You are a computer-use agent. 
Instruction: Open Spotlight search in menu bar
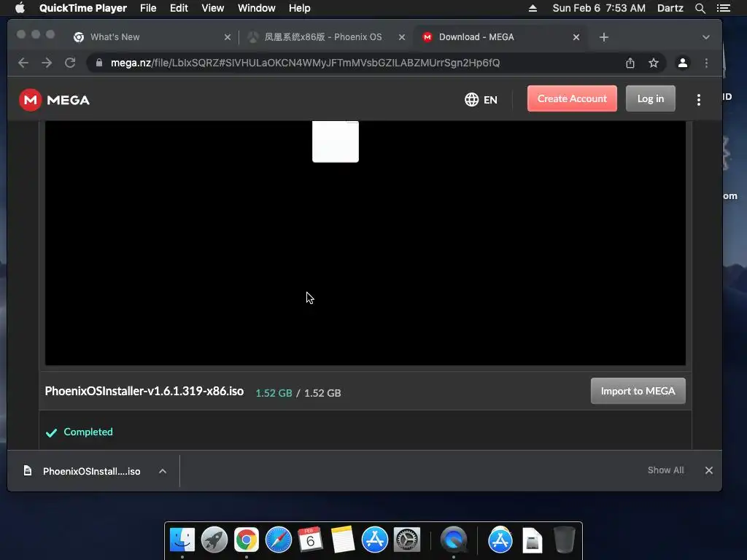pyautogui.click(x=700, y=8)
